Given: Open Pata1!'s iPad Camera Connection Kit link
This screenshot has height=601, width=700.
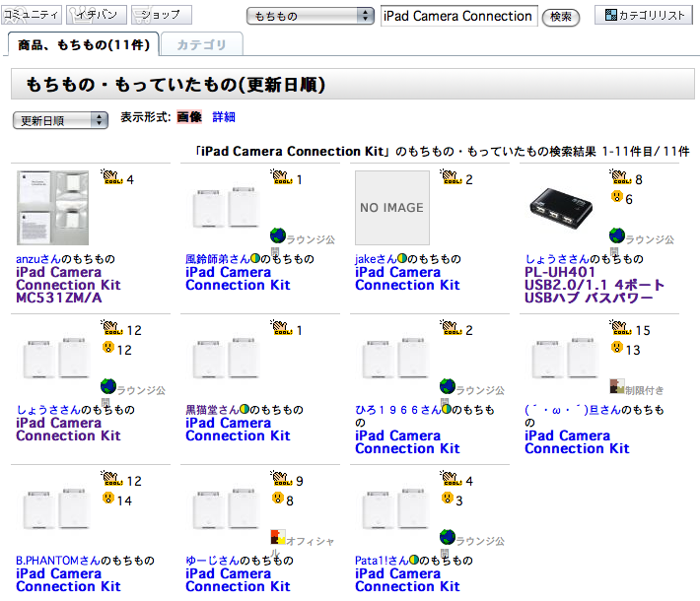Looking at the screenshot, I should pos(407,580).
